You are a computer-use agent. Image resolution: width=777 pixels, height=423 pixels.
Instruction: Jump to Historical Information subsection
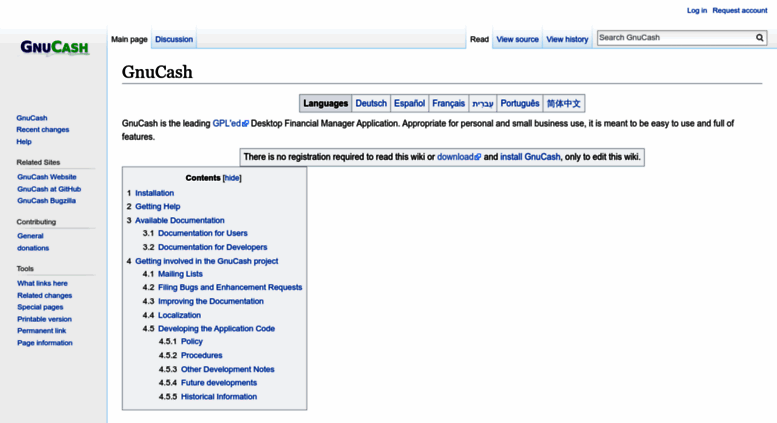coord(219,396)
